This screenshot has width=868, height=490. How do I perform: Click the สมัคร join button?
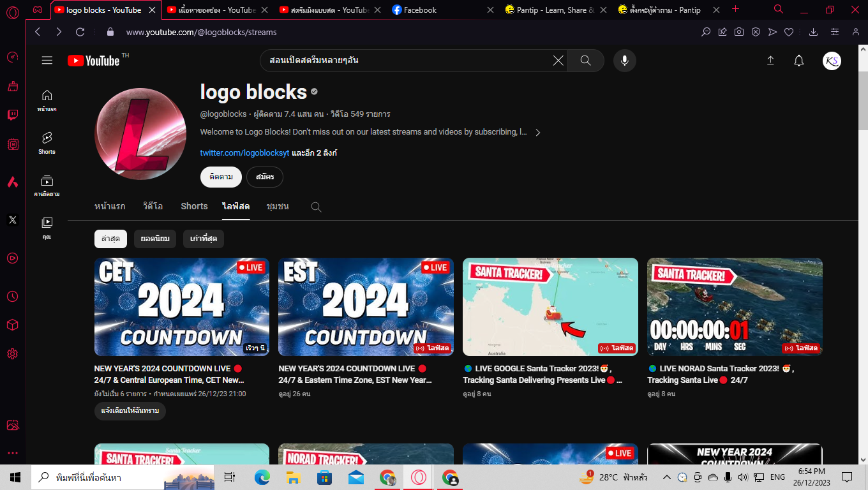click(x=265, y=177)
